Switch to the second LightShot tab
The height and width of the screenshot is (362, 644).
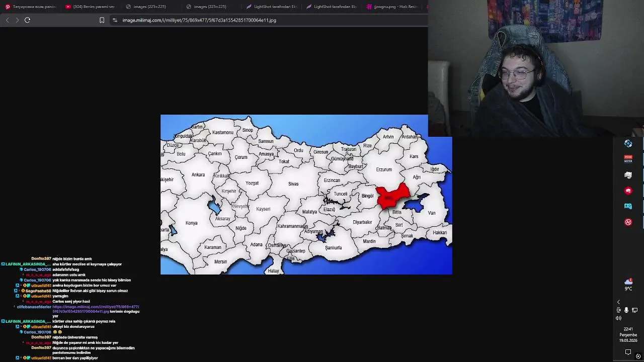click(x=331, y=7)
